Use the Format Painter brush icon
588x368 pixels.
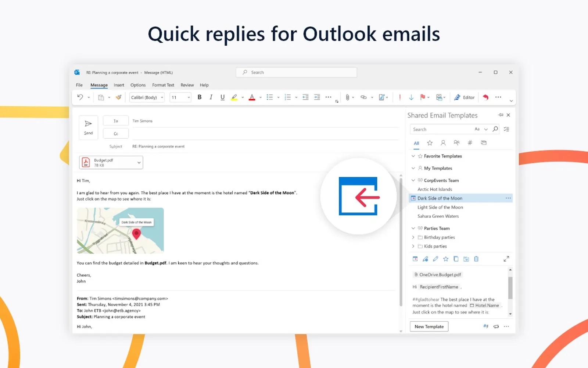pyautogui.click(x=118, y=98)
